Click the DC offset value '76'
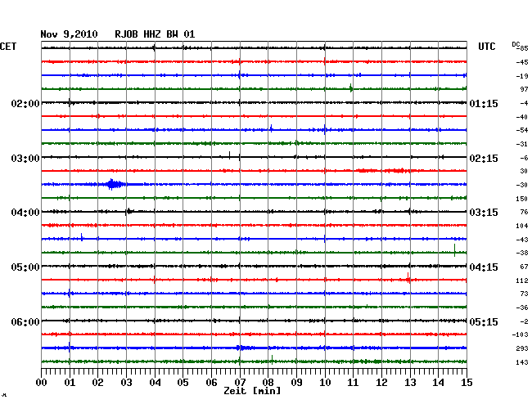532x404 pixels. point(524,212)
